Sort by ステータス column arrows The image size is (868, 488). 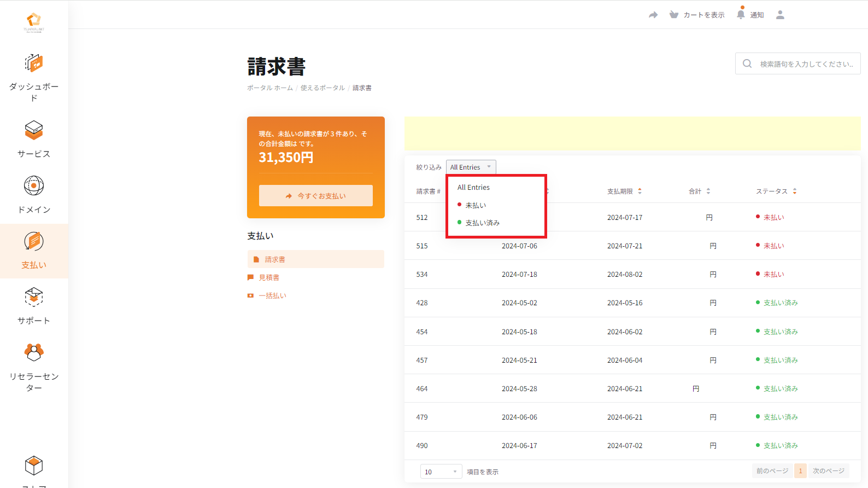pos(795,191)
